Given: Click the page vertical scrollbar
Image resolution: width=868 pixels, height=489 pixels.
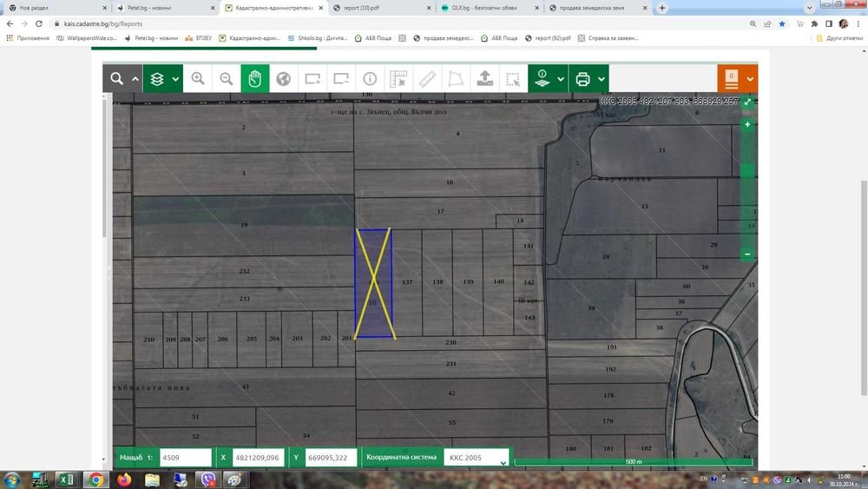Looking at the screenshot, I should 864,288.
